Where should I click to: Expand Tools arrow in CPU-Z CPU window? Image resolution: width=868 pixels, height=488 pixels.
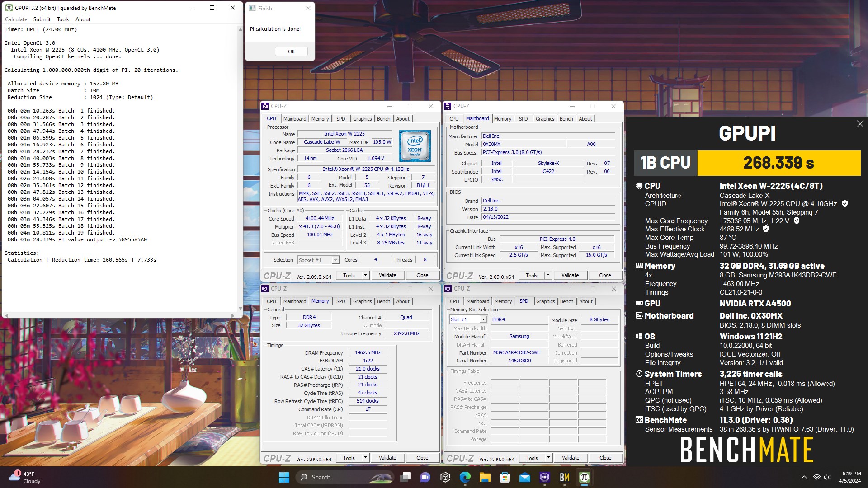click(x=365, y=275)
